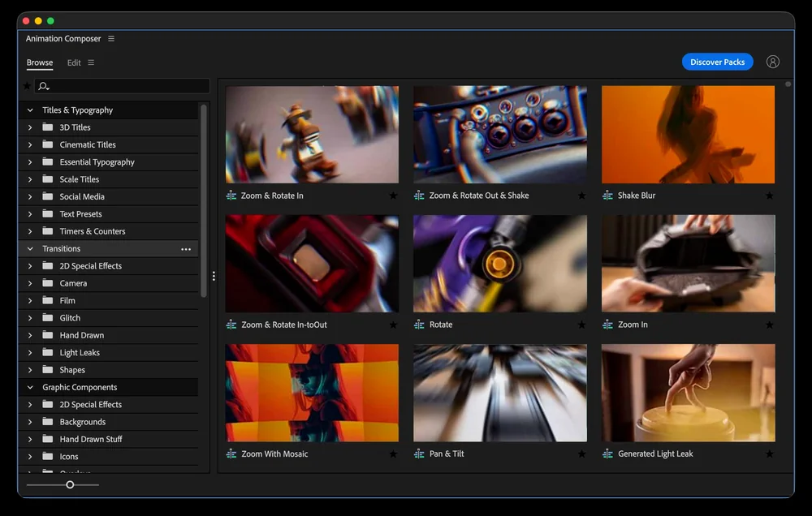The image size is (812, 516).
Task: Select the Film folder row
Action: click(109, 301)
